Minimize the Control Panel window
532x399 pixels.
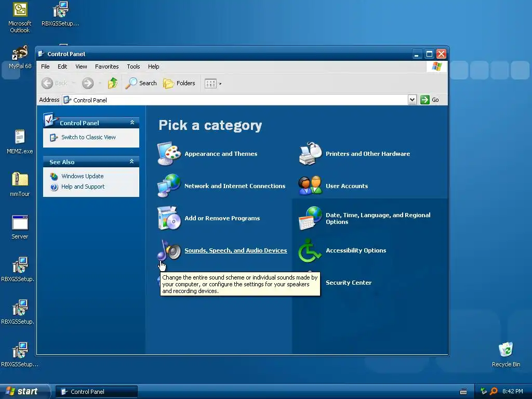click(x=417, y=54)
